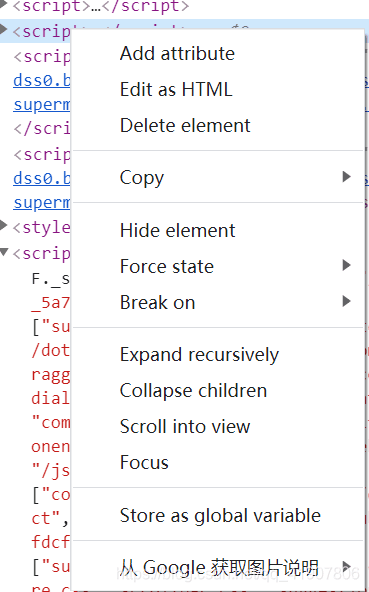Open the Copy submenu

pyautogui.click(x=217, y=177)
